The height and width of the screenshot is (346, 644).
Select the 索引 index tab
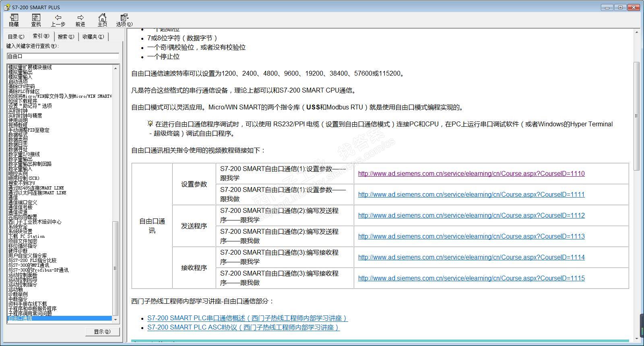point(41,36)
